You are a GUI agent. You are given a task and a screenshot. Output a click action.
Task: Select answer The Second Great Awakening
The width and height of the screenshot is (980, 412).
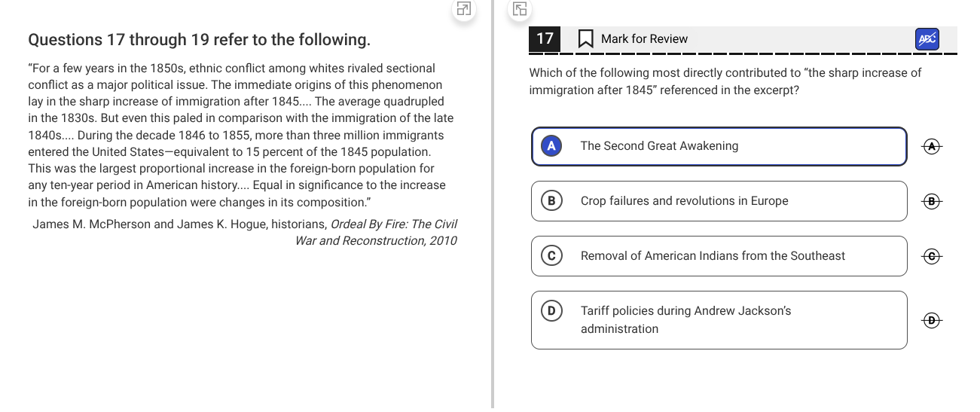pos(719,146)
